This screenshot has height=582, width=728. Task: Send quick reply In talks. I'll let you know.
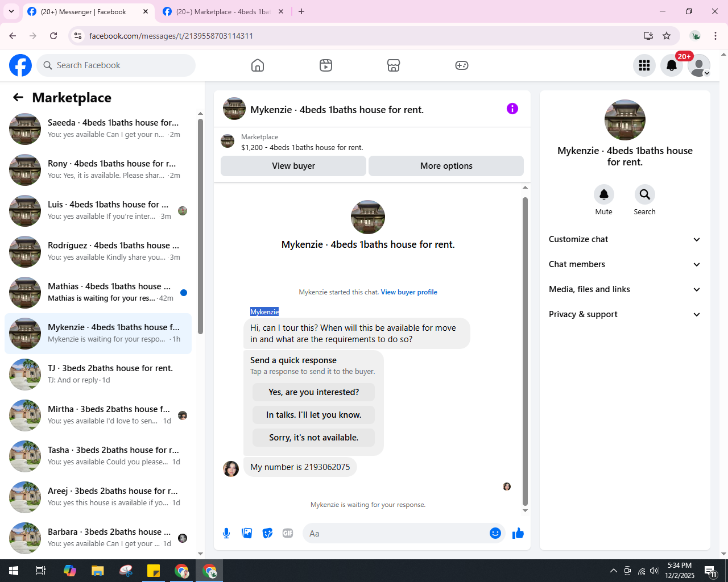(313, 415)
